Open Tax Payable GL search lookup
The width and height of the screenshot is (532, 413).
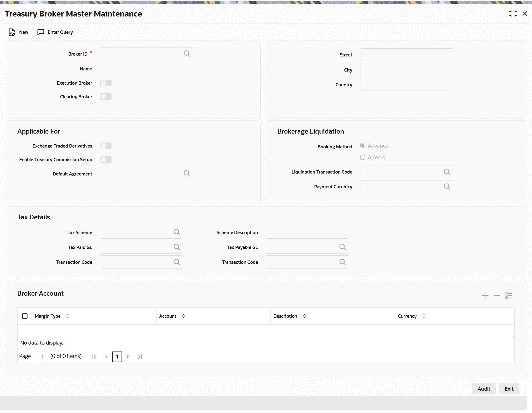[x=343, y=247]
